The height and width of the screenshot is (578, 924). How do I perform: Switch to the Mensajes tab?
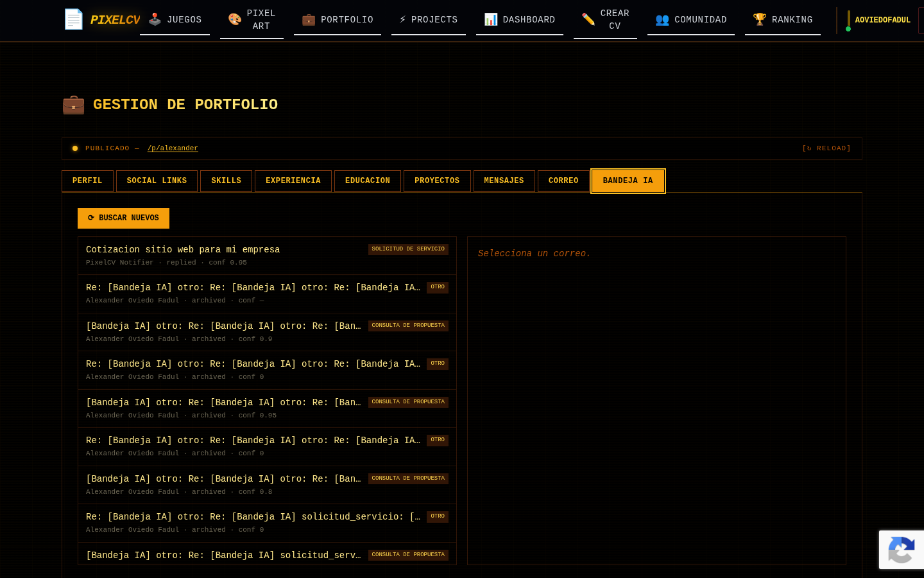[504, 181]
